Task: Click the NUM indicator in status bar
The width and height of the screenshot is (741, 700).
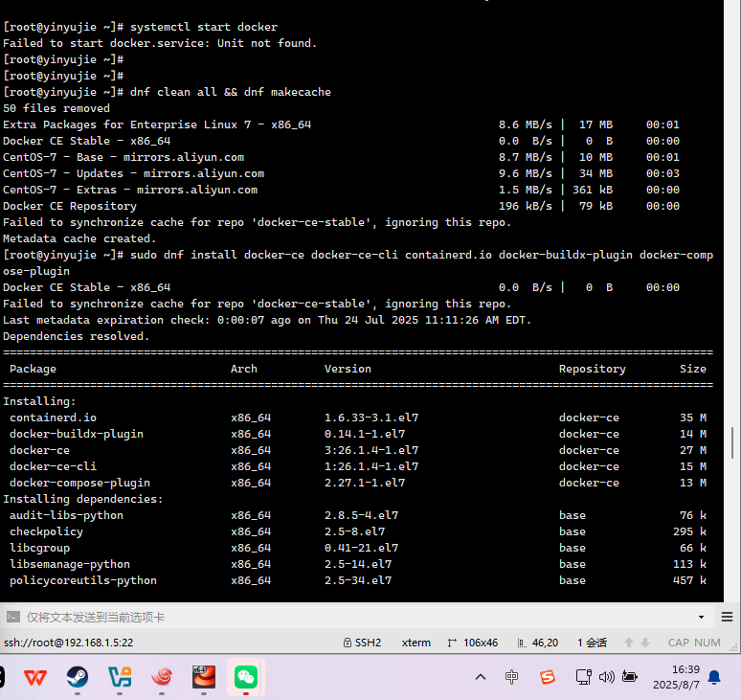Action: [x=707, y=643]
